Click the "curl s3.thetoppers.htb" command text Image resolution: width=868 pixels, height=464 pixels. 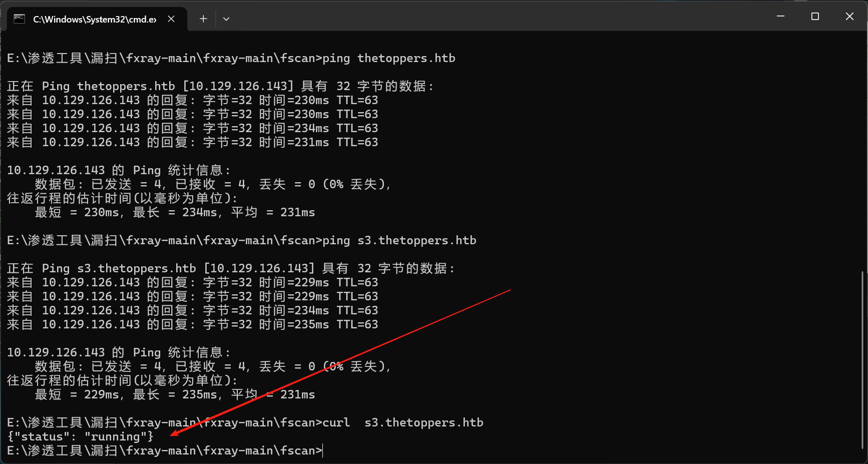(x=402, y=422)
